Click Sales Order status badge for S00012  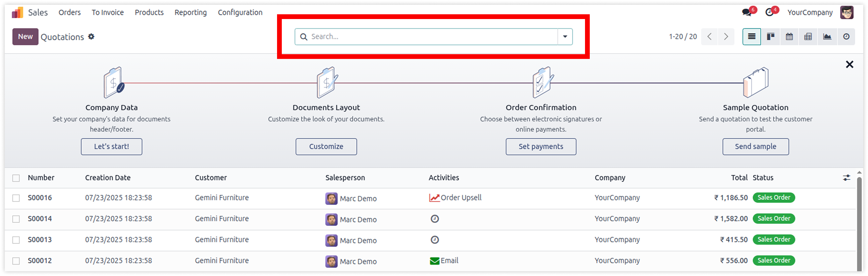tap(774, 261)
